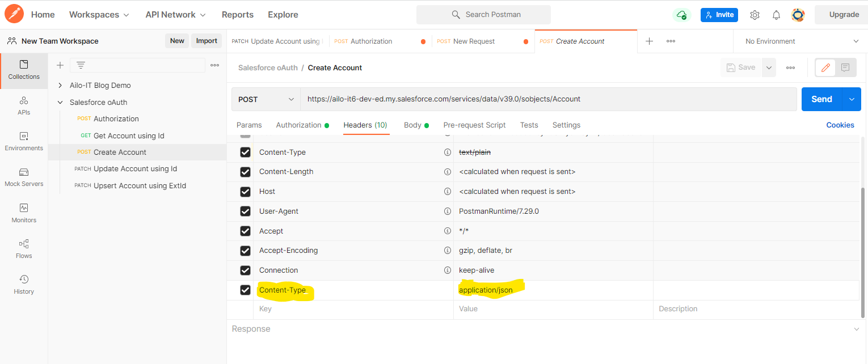Uncheck the text/plain Content-Type header
The width and height of the screenshot is (868, 364).
[245, 152]
